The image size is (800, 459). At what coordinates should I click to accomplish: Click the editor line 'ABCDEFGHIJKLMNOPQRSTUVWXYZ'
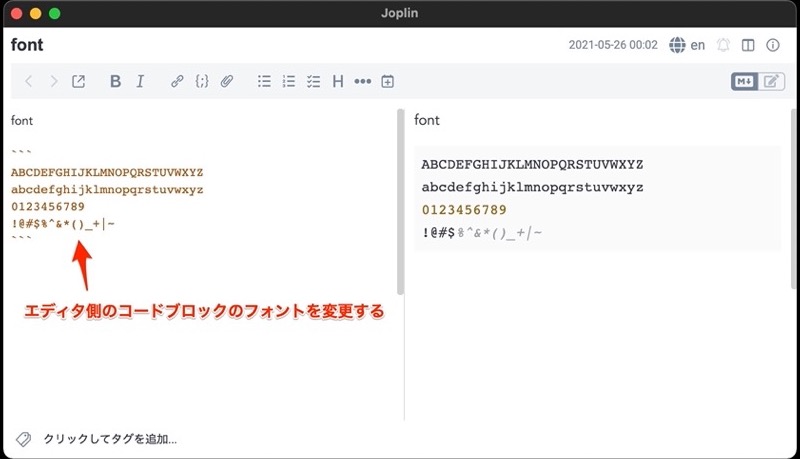click(107, 172)
